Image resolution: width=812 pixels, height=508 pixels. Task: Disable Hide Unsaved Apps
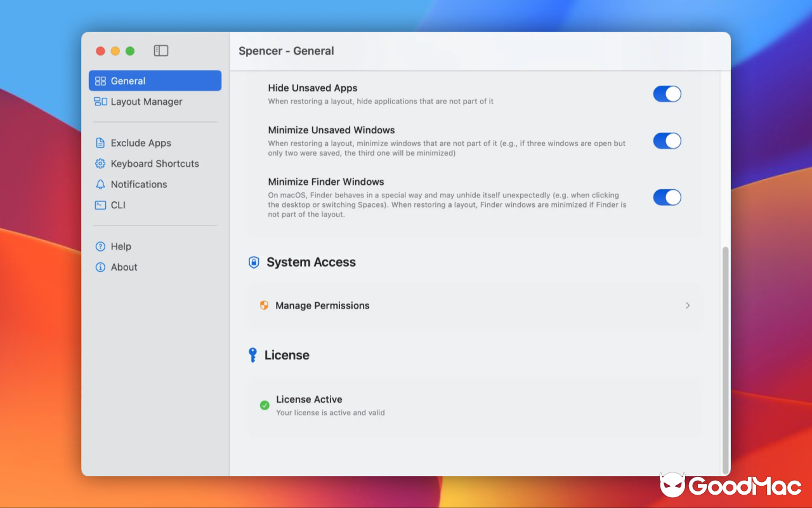coord(667,93)
